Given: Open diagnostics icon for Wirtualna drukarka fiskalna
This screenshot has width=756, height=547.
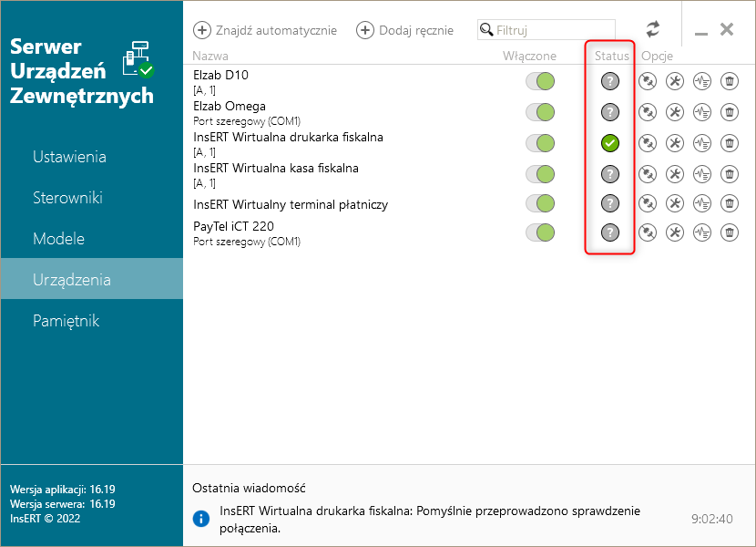Looking at the screenshot, I should [x=702, y=143].
